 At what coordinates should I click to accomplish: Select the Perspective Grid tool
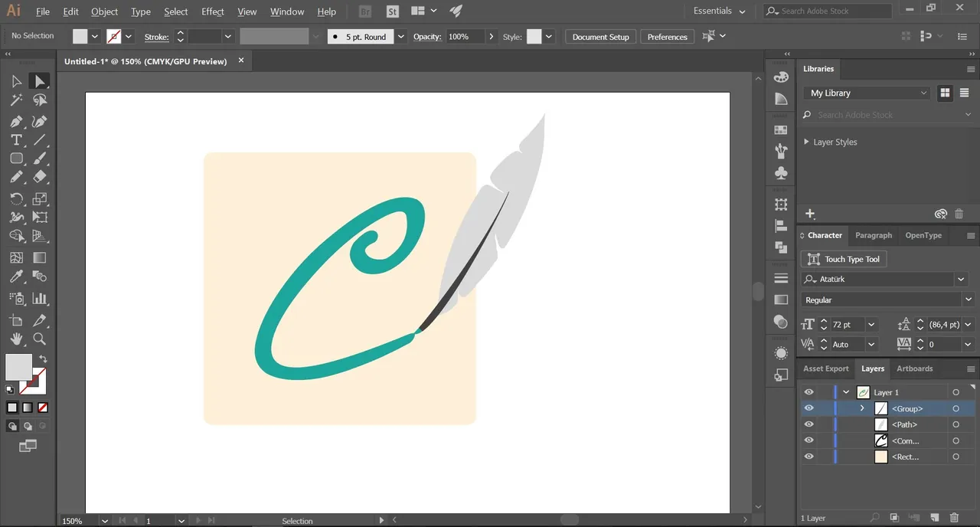[x=40, y=237]
